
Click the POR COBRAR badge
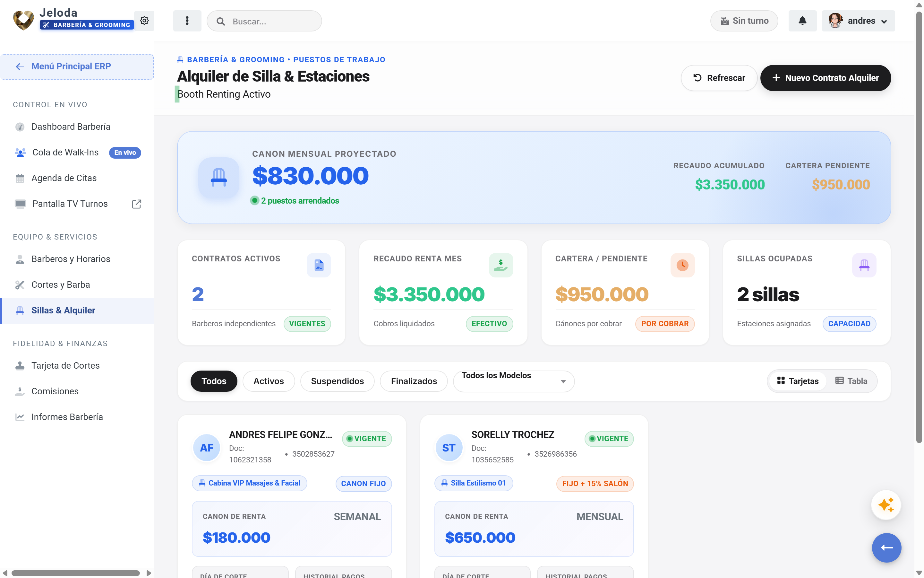(665, 324)
